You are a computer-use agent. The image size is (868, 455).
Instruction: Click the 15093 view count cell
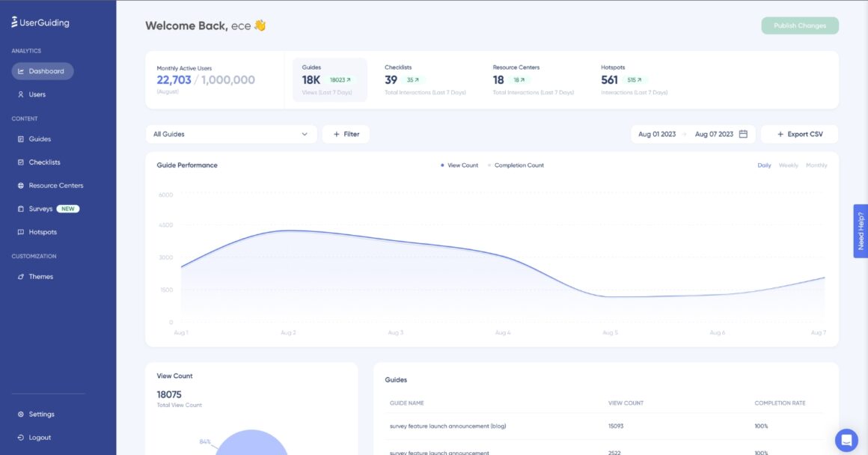coord(616,427)
